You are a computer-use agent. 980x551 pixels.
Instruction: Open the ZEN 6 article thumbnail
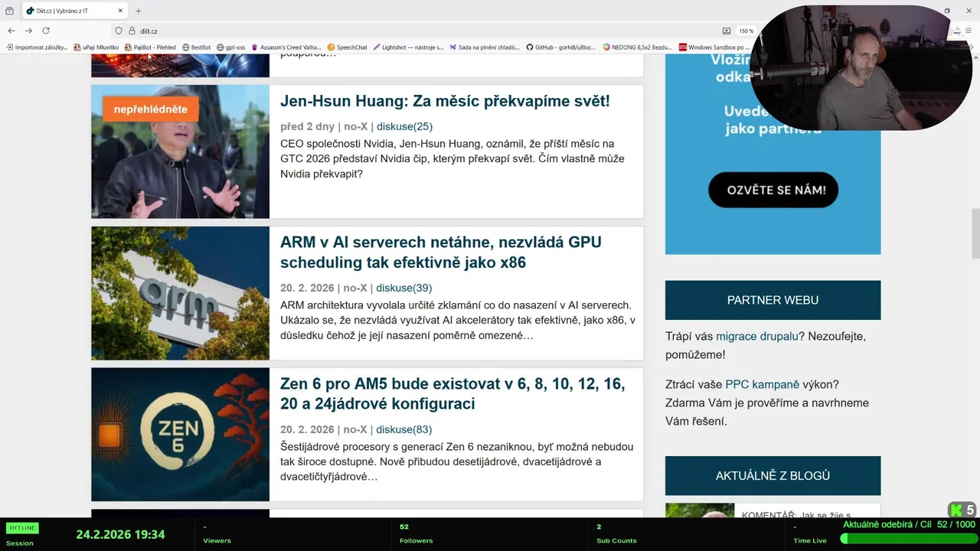point(180,435)
